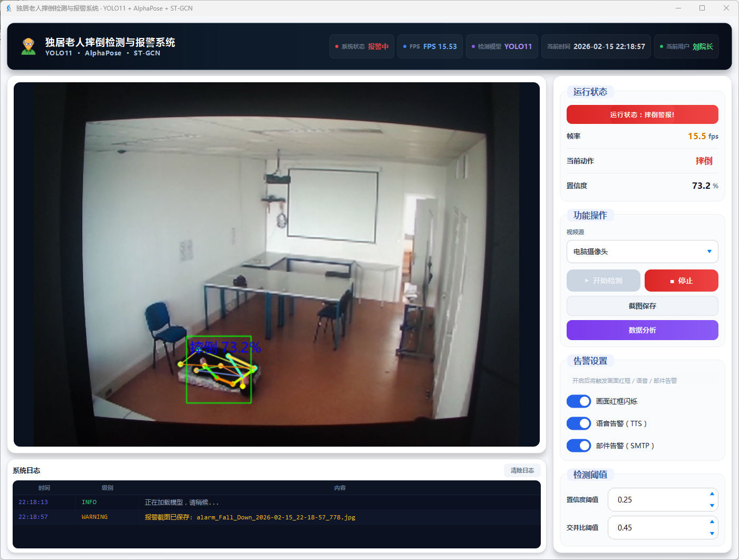Click the elderly person avatar logo
The image size is (739, 560).
tap(28, 46)
